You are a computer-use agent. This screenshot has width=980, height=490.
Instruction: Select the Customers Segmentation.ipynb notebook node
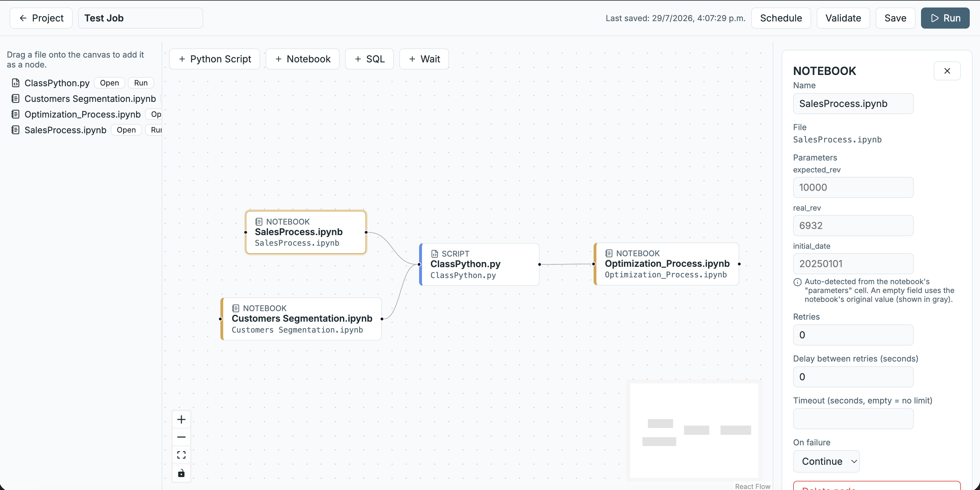click(301, 319)
